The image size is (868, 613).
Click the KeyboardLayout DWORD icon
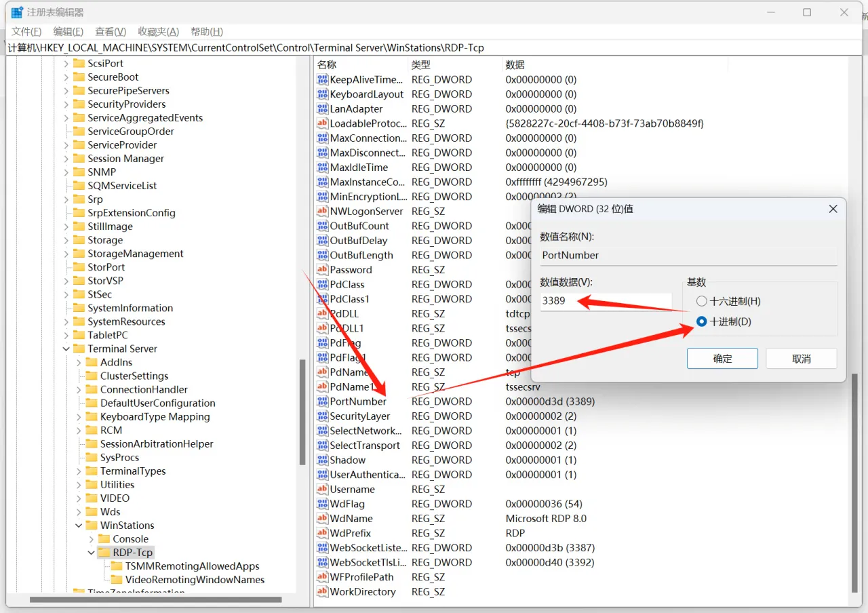pyautogui.click(x=322, y=94)
